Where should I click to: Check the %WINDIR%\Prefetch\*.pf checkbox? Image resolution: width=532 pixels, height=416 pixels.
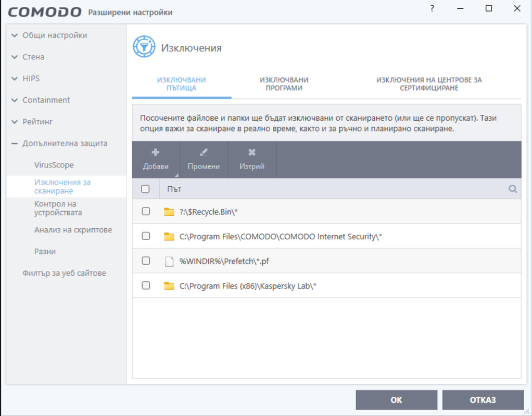(x=146, y=261)
